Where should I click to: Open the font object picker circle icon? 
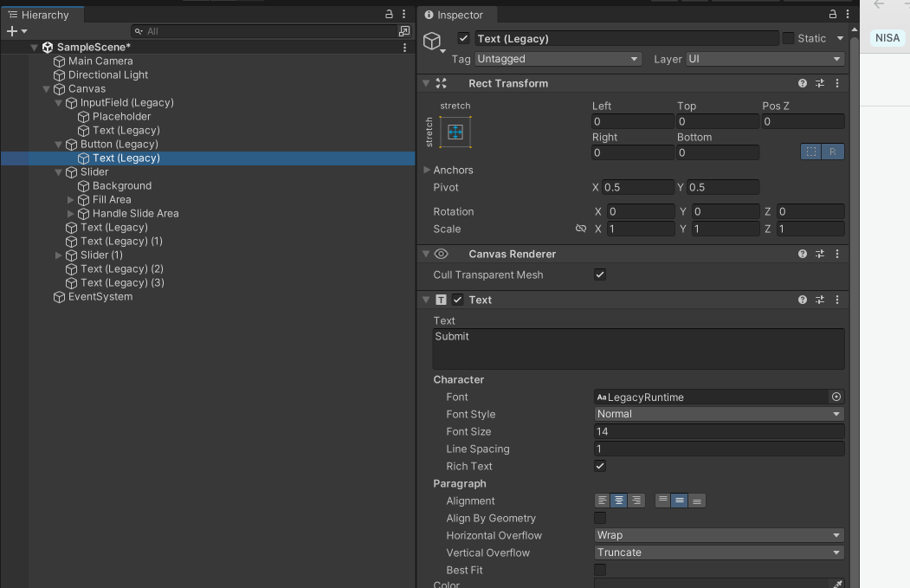pyautogui.click(x=836, y=397)
